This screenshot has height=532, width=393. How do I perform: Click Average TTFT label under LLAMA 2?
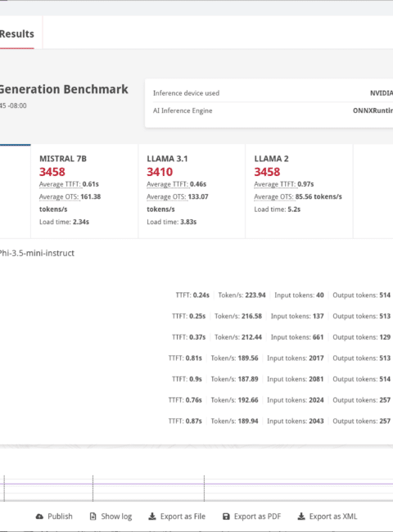point(275,184)
